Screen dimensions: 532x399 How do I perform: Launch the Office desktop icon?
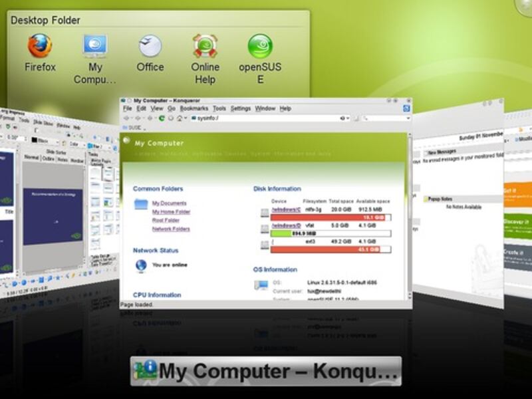click(x=150, y=47)
